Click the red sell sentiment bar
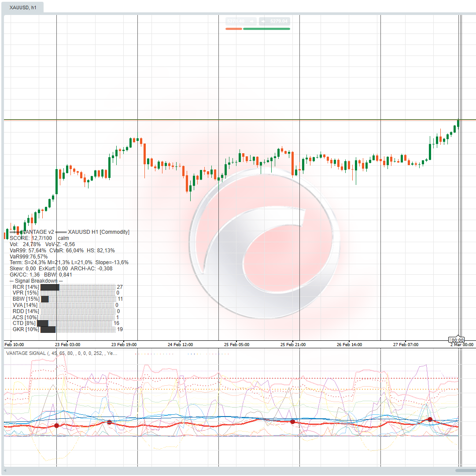 (x=234, y=29)
